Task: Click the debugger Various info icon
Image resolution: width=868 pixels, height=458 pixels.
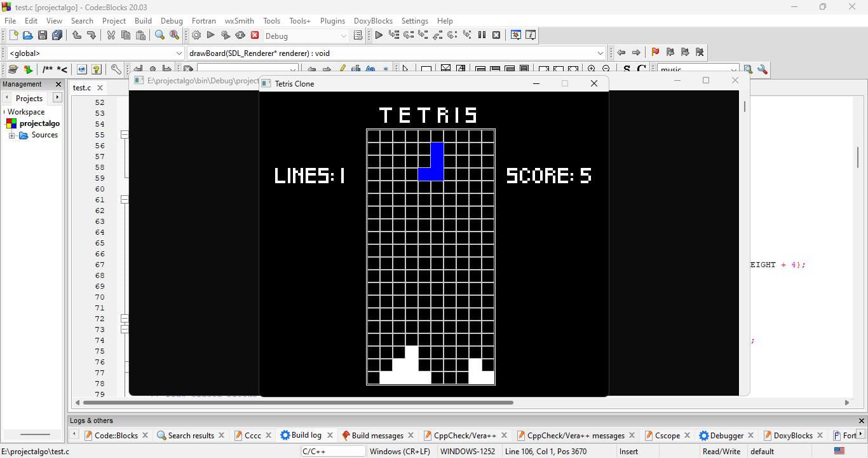Action: click(531, 36)
